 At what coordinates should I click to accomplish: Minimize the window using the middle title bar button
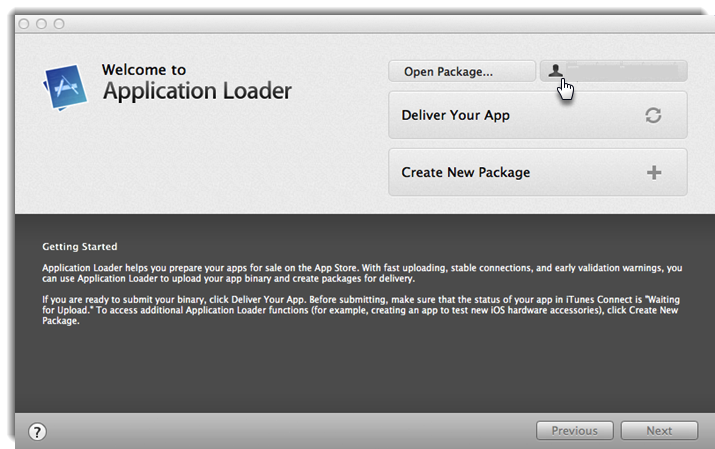tap(41, 24)
